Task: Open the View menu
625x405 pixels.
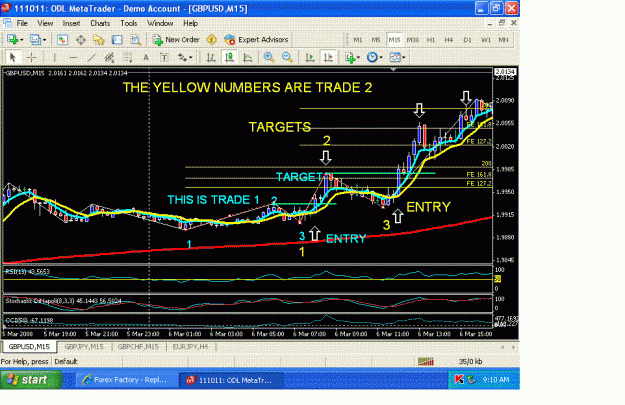Action: tap(45, 23)
